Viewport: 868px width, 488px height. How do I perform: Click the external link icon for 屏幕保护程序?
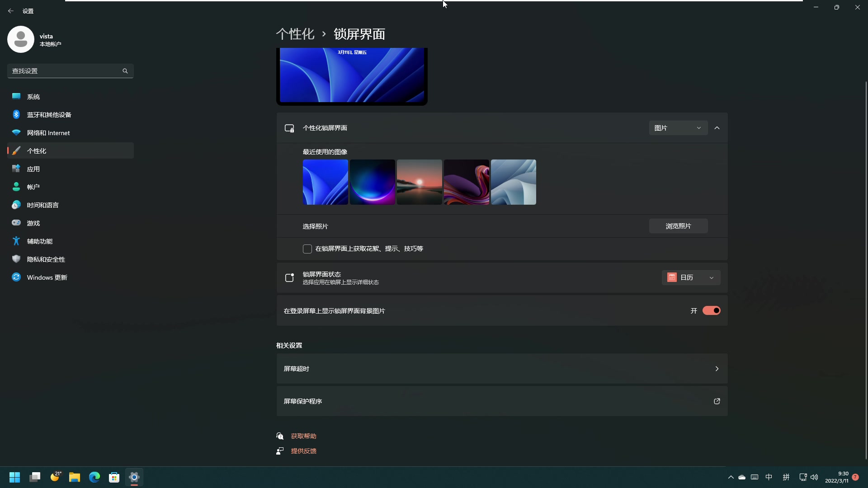717,401
